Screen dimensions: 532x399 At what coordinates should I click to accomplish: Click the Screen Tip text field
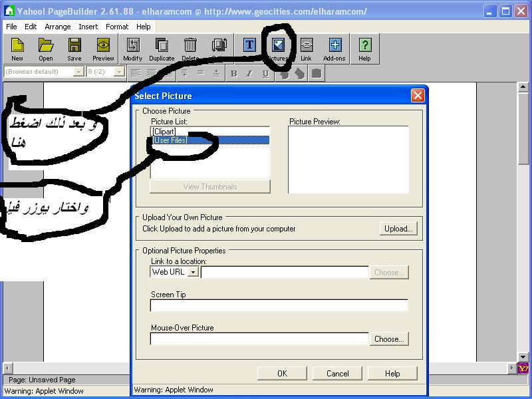pyautogui.click(x=279, y=305)
